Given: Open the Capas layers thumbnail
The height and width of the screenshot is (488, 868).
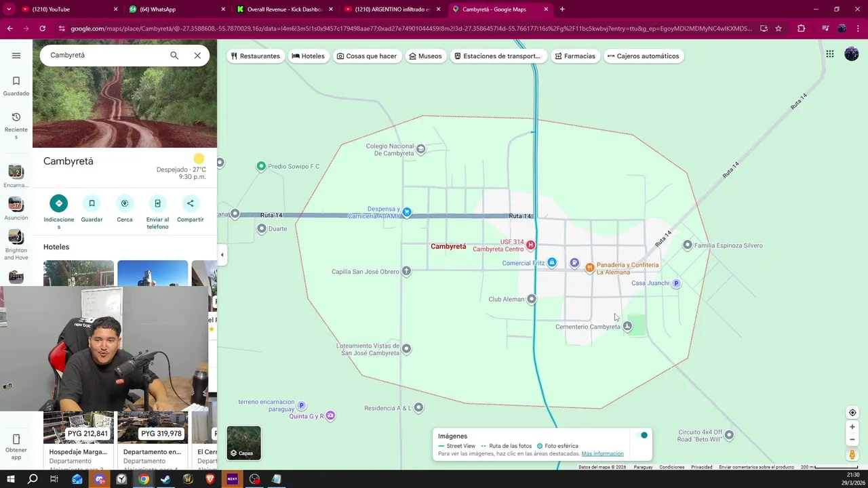Looking at the screenshot, I should [x=243, y=443].
